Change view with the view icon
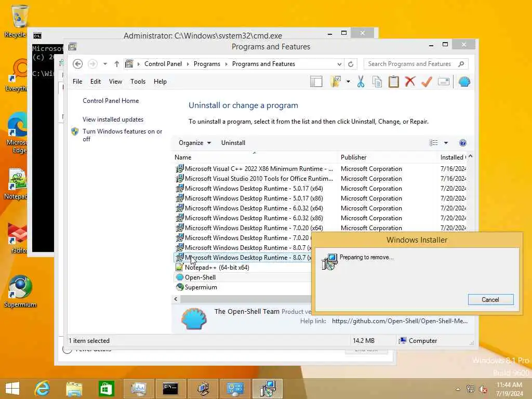This screenshot has width=532, height=399. [434, 143]
